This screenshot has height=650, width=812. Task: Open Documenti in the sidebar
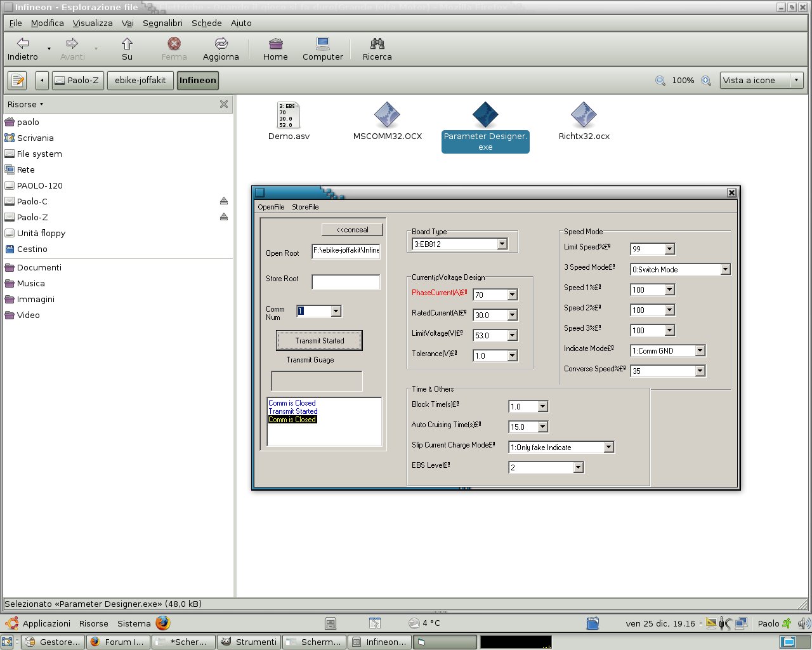[x=33, y=267]
